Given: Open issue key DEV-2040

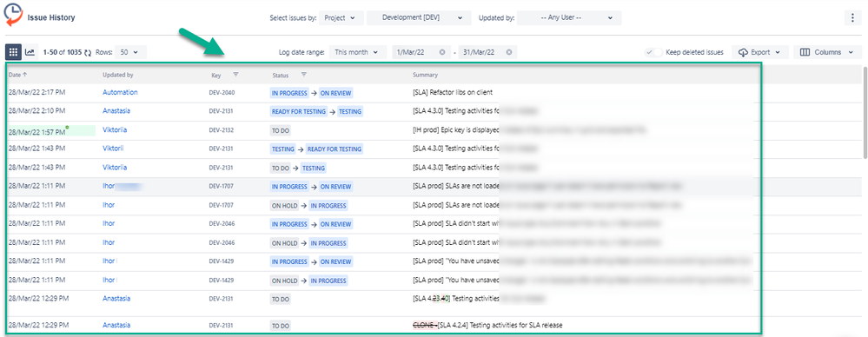Looking at the screenshot, I should 222,93.
